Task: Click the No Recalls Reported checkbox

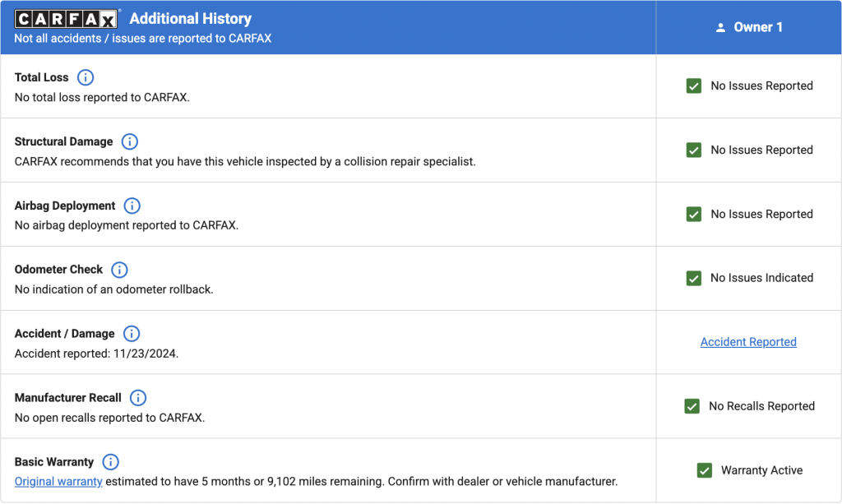Action: point(692,406)
